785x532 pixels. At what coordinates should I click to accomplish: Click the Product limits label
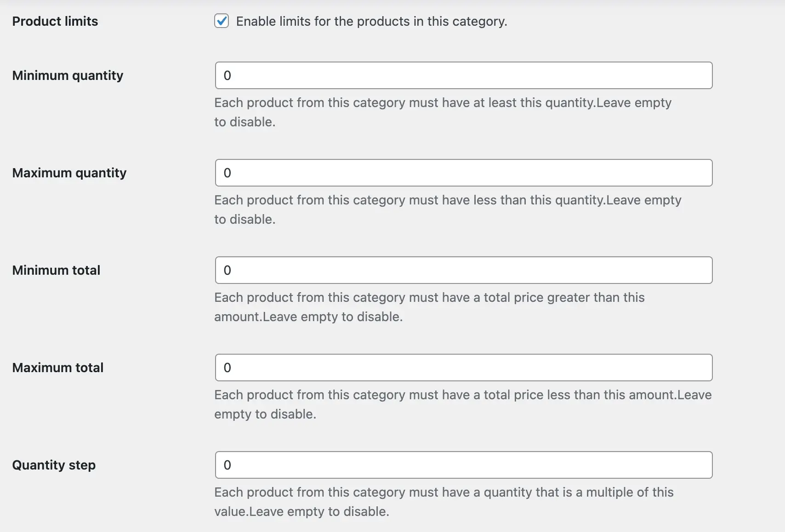tap(55, 21)
